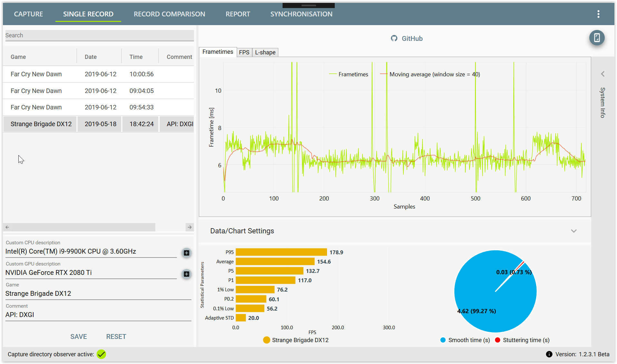Screen dimensions: 617x364
Task: Click the SAVE button
Action: [79, 336]
